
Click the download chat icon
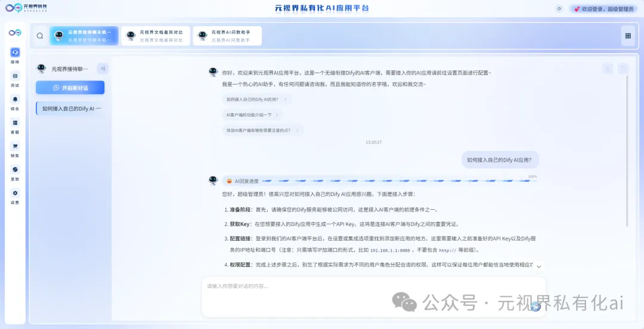coord(608,69)
